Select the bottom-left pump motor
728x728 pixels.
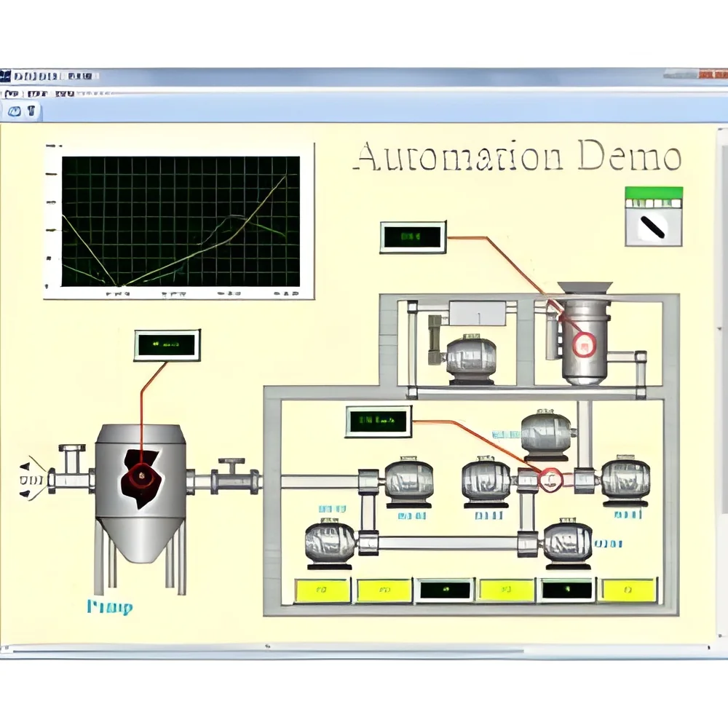tap(330, 545)
